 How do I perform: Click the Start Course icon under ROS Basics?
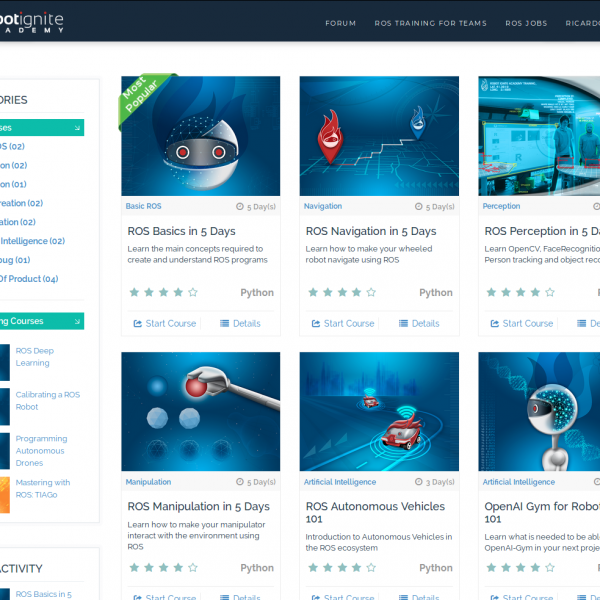click(137, 324)
